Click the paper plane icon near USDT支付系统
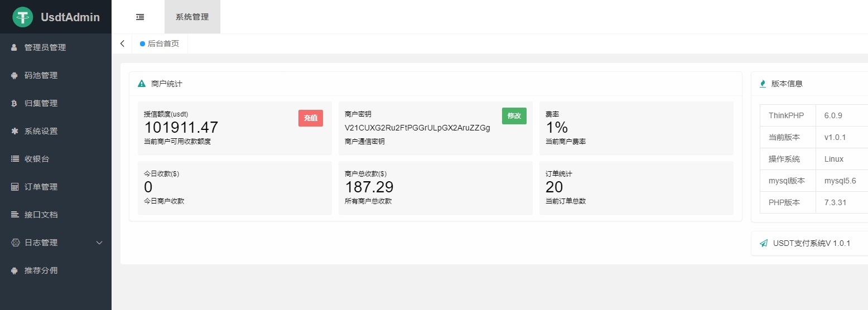The height and width of the screenshot is (310, 868). pyautogui.click(x=764, y=244)
